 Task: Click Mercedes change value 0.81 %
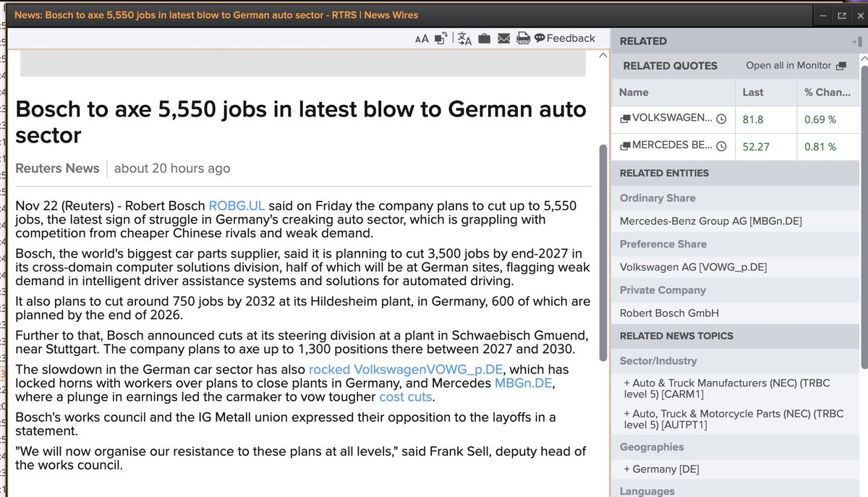tap(820, 146)
